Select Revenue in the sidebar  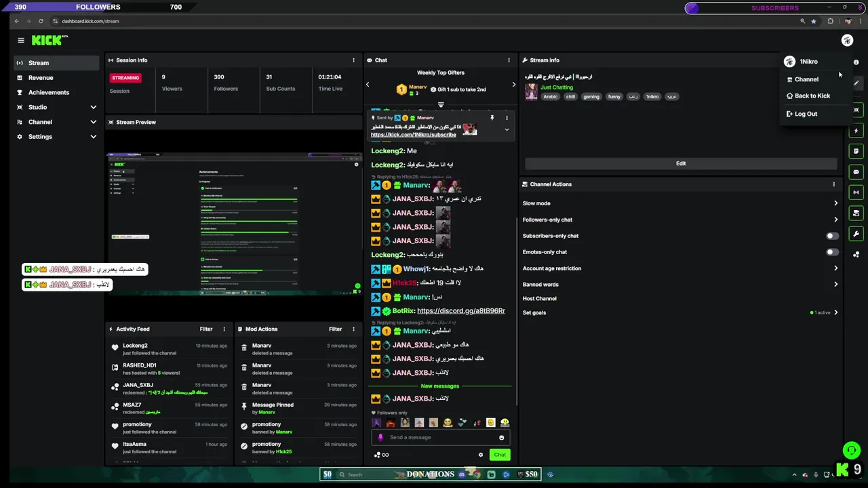pos(56,78)
